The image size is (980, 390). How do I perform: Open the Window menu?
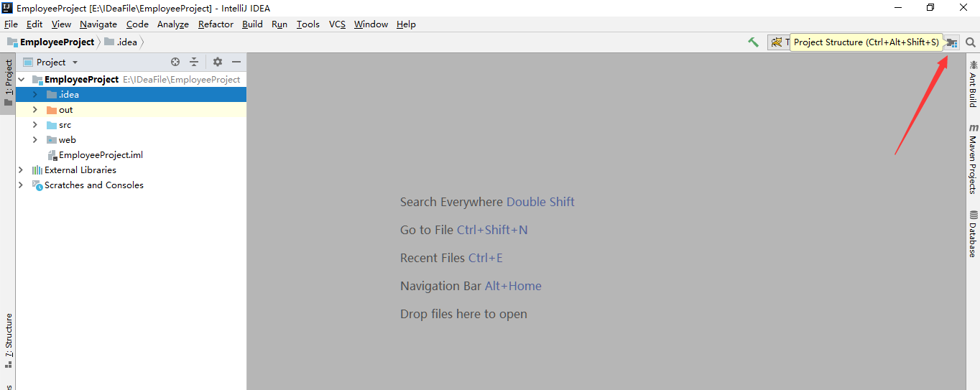371,24
